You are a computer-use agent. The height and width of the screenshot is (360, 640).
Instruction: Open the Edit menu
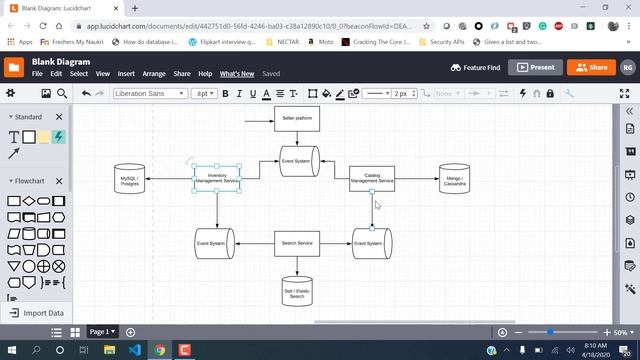click(56, 74)
